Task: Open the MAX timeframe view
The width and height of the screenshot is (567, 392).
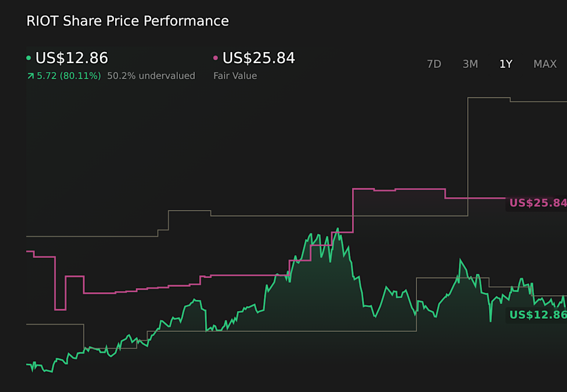Action: [x=545, y=64]
